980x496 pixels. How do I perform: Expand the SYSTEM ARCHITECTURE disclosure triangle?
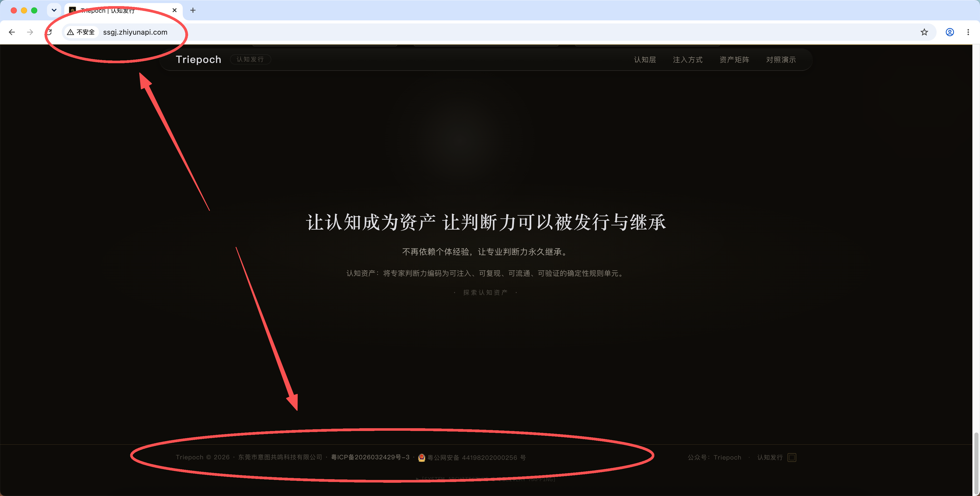418,479
